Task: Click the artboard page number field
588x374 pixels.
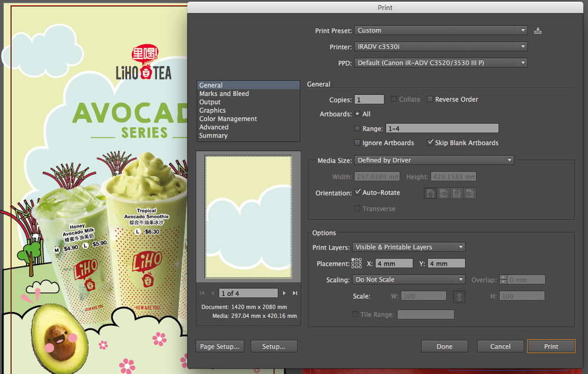Action: point(248,293)
